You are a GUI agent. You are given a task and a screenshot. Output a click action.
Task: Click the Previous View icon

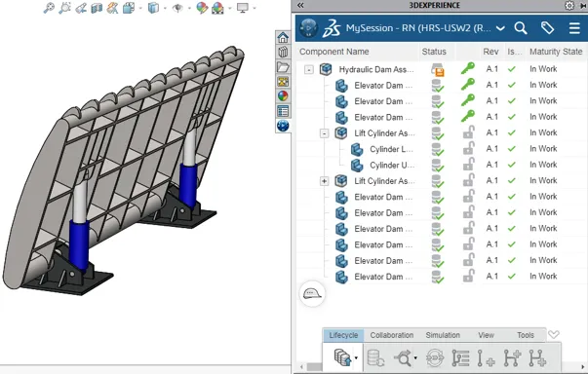(x=81, y=8)
